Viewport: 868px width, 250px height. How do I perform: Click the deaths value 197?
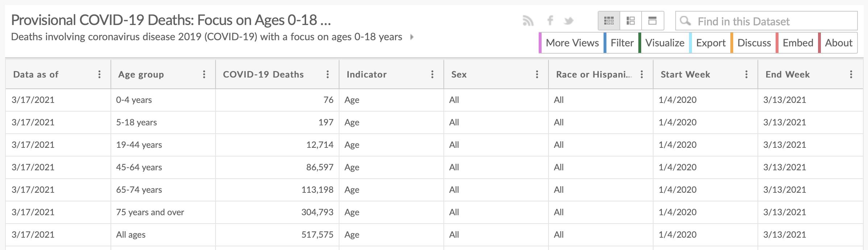[326, 122]
